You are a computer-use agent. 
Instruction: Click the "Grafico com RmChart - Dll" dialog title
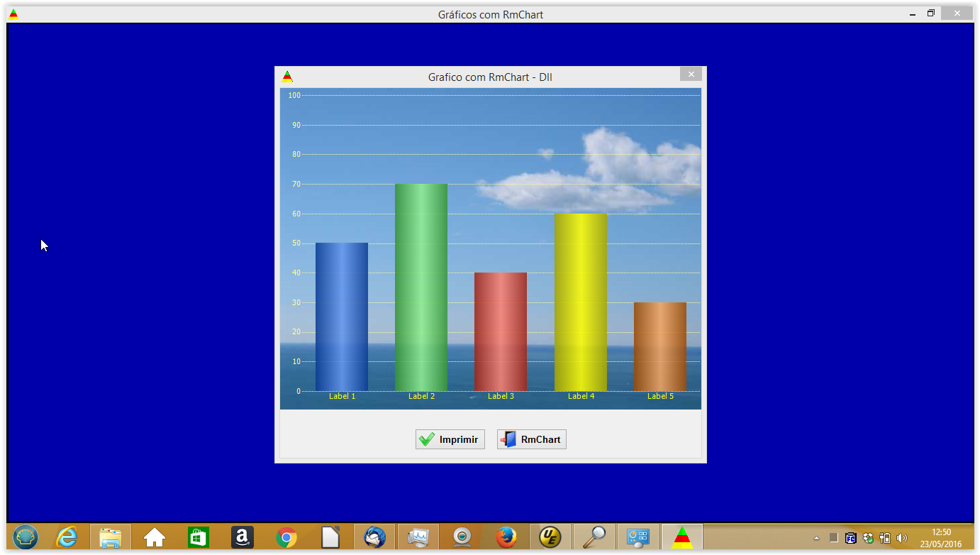click(x=490, y=77)
